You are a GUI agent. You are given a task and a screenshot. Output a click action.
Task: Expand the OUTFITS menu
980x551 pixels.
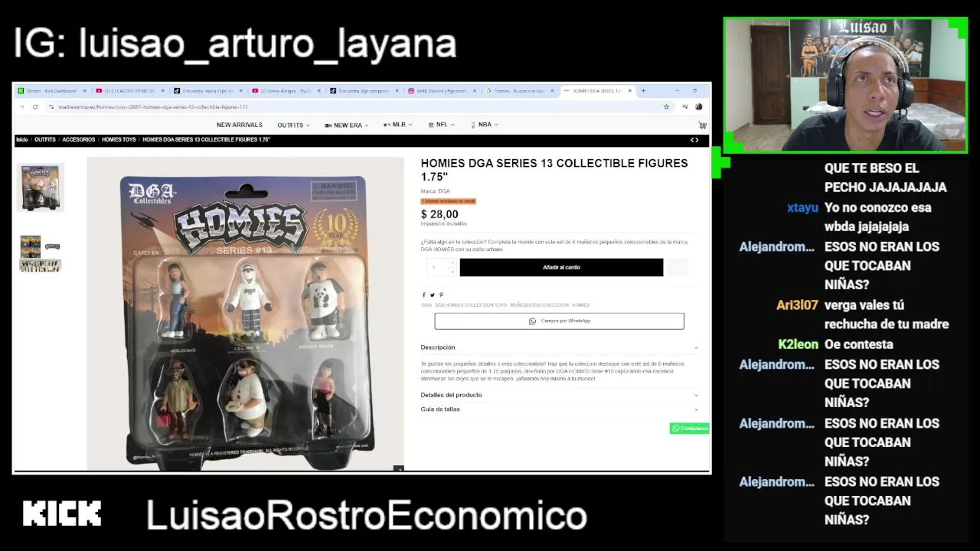293,125
